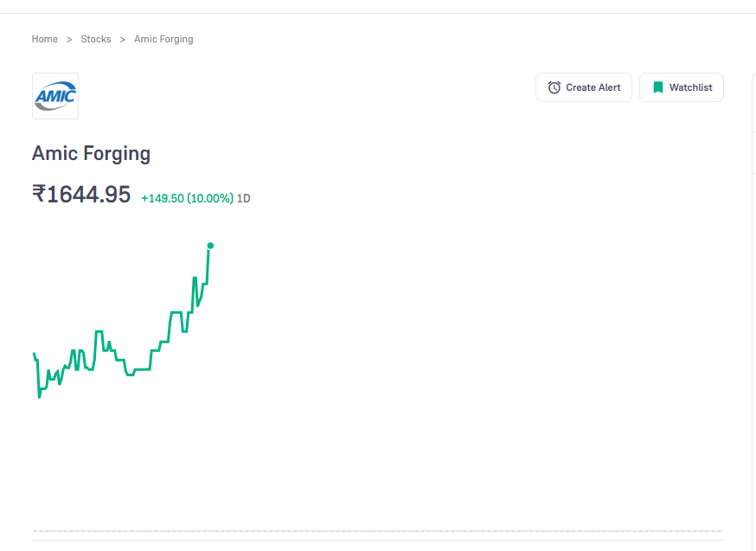The image size is (756, 551).
Task: Select the rupee symbol beside the price
Action: tap(38, 194)
